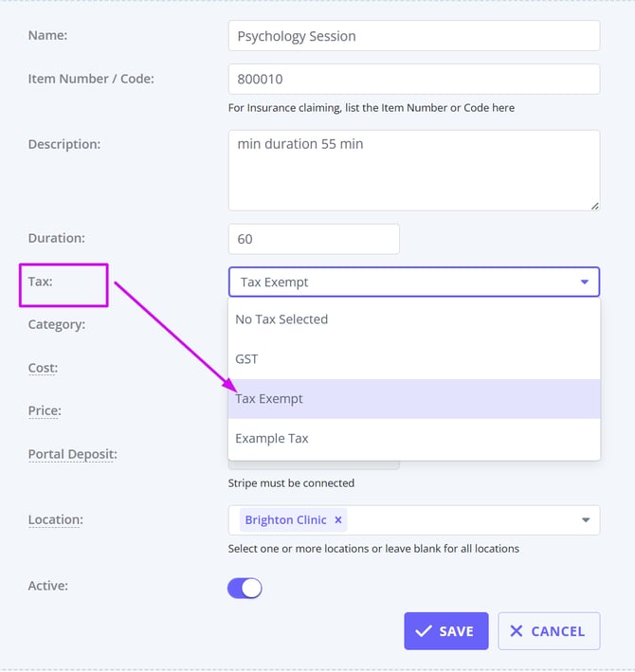Click the checkmark icon on Save
The image size is (635, 672).
[424, 631]
